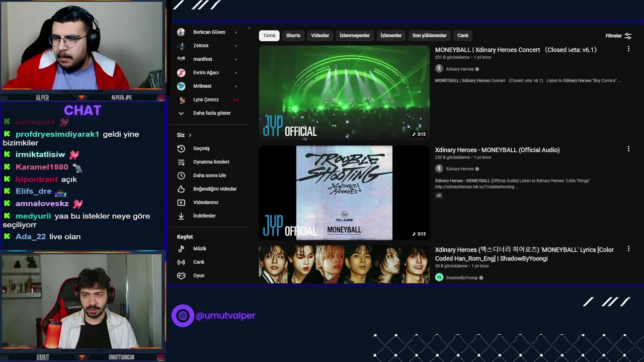
Task: Click Xdinary Heroes avatar on Official Audio video
Action: (439, 169)
